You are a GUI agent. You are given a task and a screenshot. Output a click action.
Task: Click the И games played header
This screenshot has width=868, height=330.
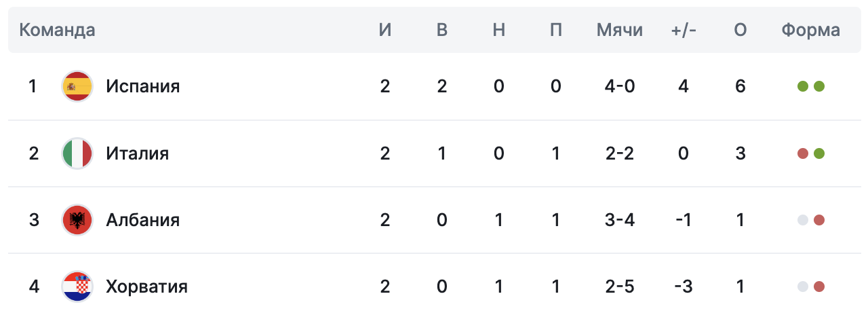click(x=385, y=30)
